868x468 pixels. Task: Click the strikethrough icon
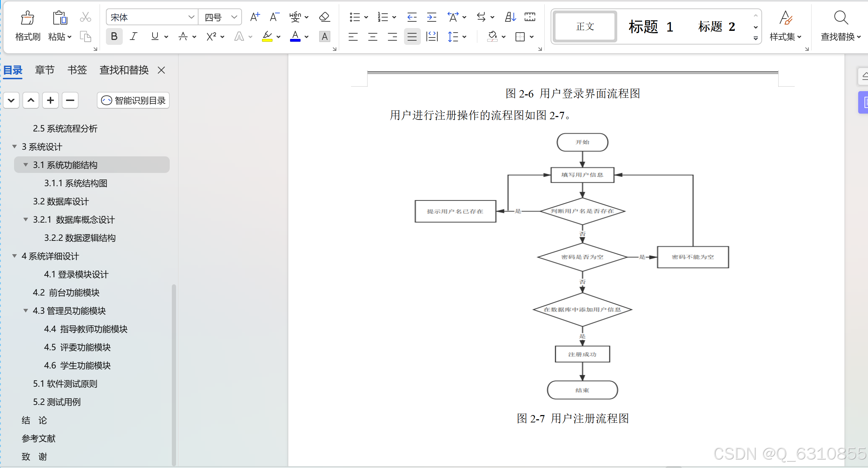(x=183, y=36)
